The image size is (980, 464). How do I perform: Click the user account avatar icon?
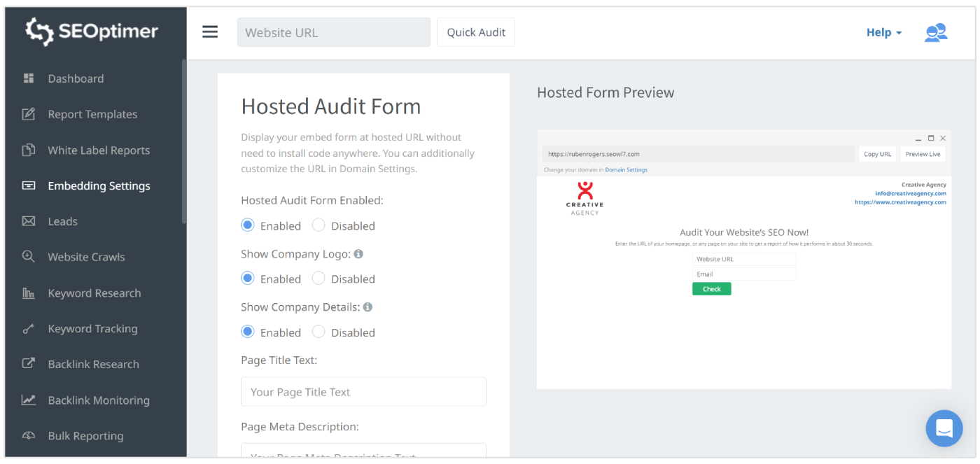[x=935, y=33]
